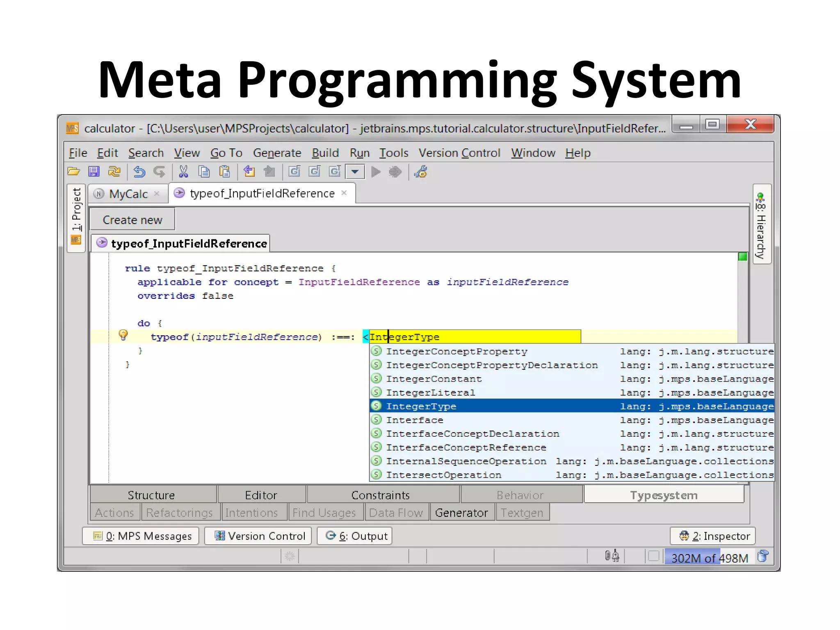Switch to the MyCalc editor tab
The width and height of the screenshot is (840, 630).
[x=128, y=194]
